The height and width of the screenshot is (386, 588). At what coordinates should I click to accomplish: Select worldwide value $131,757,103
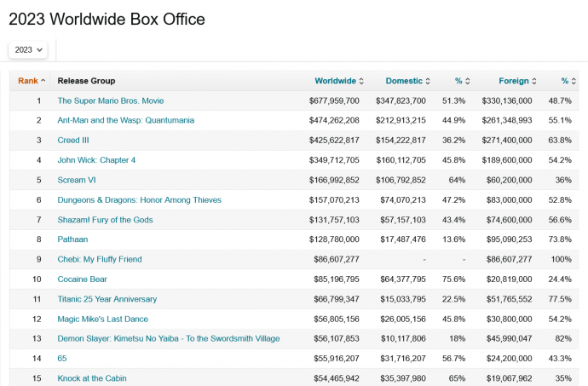334,220
